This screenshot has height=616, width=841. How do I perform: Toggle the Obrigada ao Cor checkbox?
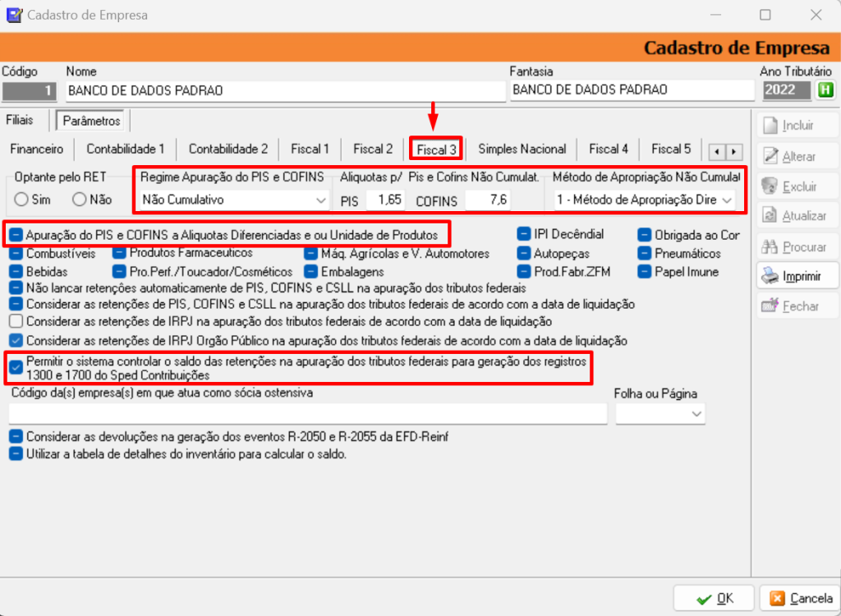tap(645, 235)
